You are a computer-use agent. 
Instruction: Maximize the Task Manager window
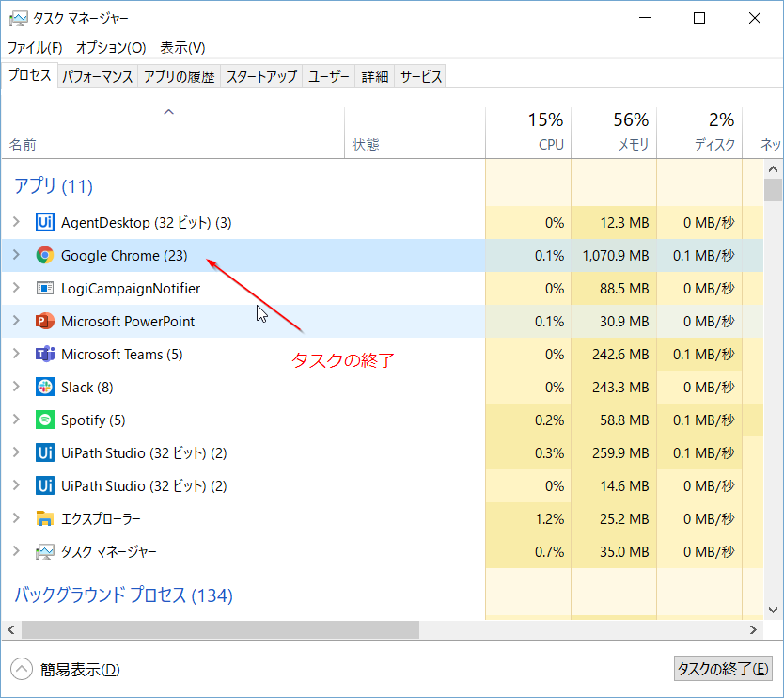point(699,18)
